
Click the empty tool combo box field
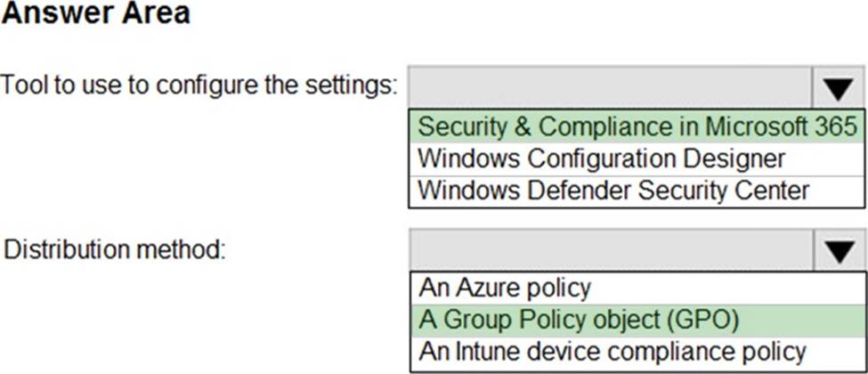[610, 88]
